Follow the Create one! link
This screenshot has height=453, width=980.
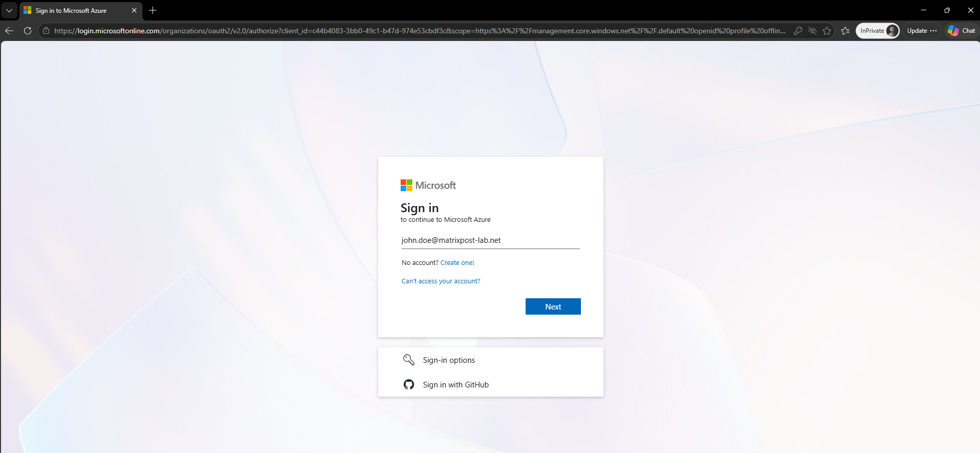[457, 262]
